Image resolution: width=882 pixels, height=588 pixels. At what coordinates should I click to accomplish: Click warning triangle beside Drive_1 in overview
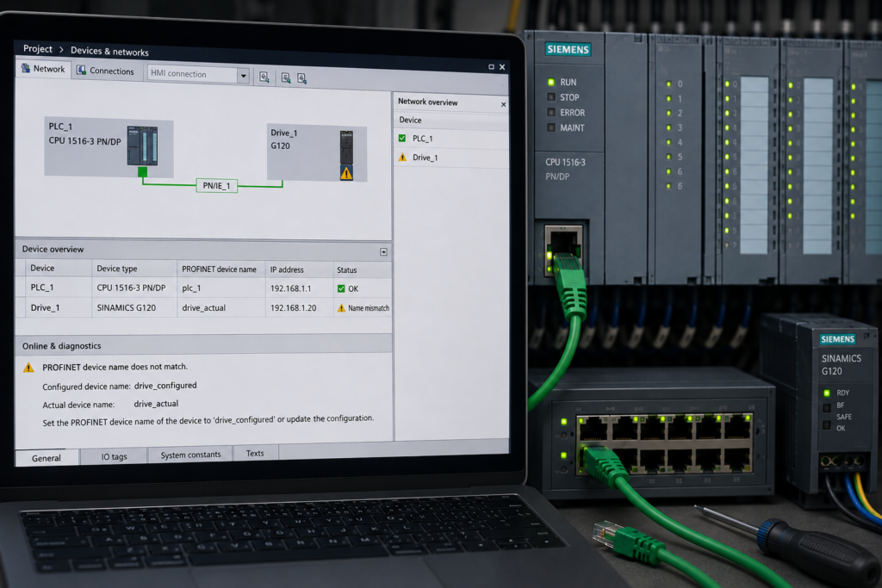coord(402,158)
